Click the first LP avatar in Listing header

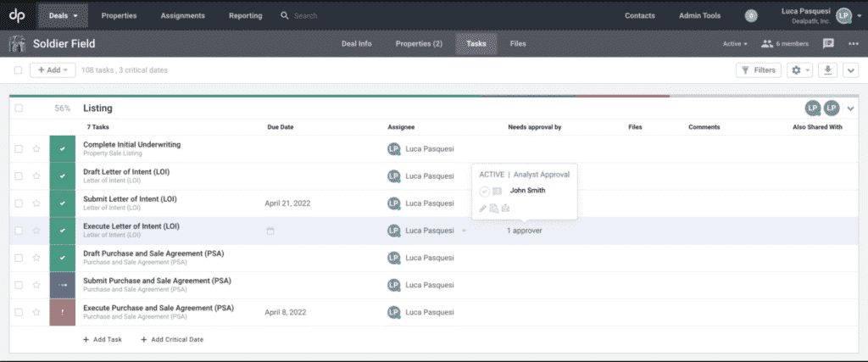[x=813, y=109]
